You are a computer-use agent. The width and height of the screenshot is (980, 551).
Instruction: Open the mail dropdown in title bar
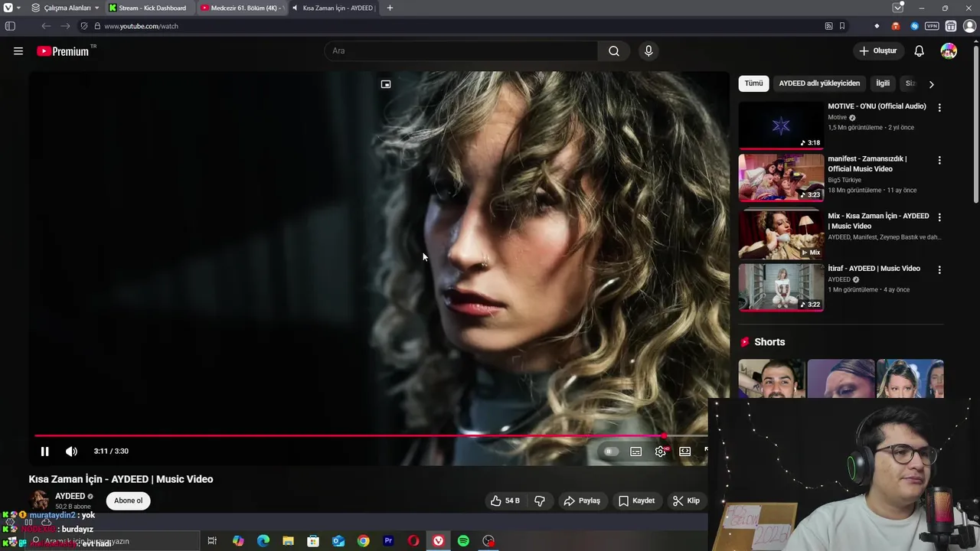pos(898,8)
